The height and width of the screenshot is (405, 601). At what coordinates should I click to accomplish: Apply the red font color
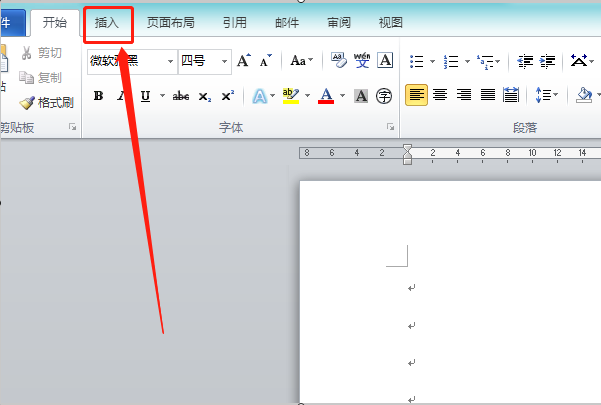[326, 96]
